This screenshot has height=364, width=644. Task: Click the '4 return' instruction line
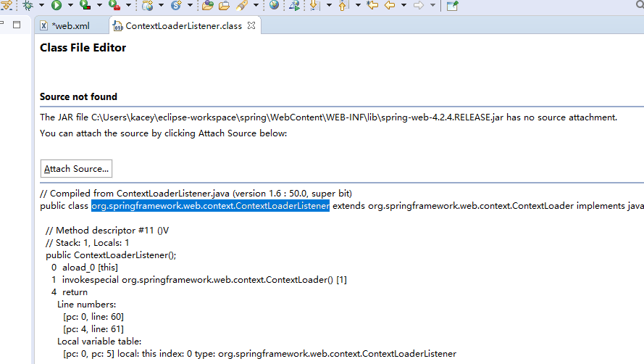(x=70, y=292)
